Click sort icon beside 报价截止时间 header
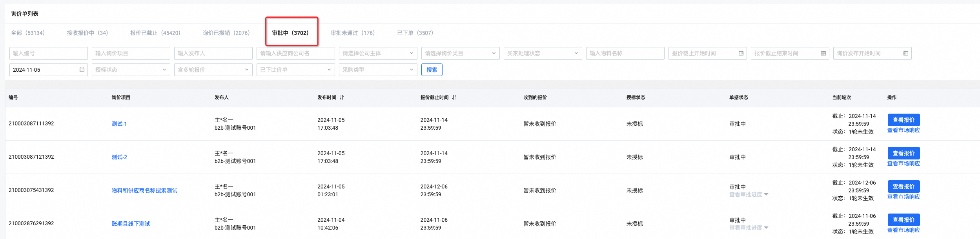Screen dimensions: 980x239 tap(454, 98)
